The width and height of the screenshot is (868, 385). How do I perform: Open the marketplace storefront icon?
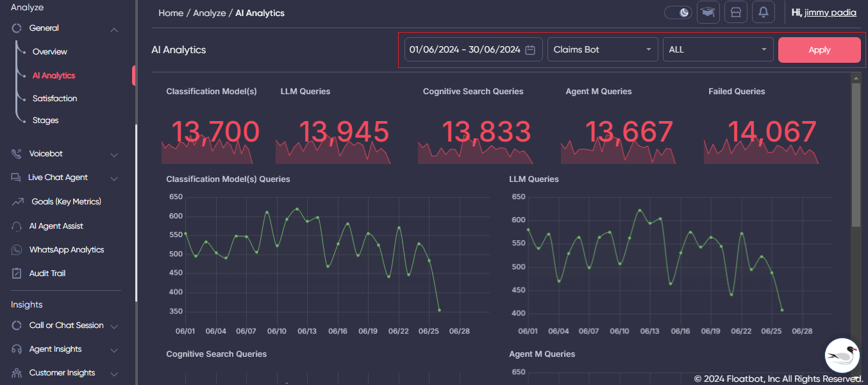click(735, 12)
